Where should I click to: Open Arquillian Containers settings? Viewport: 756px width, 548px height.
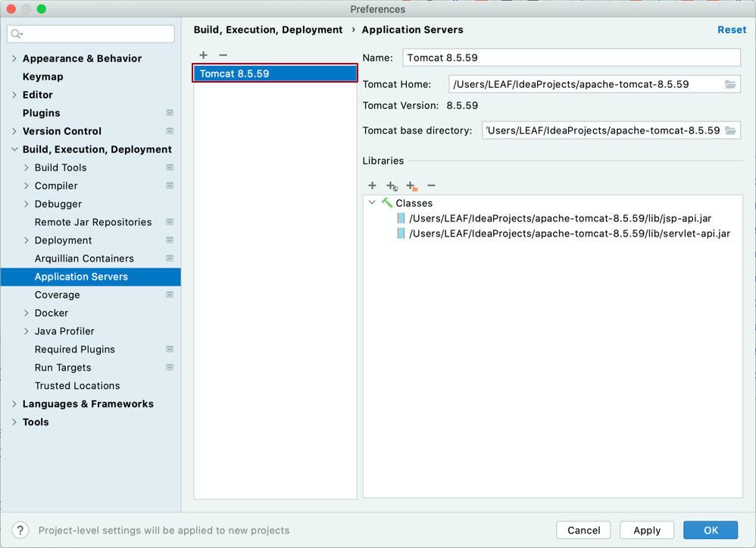84,258
